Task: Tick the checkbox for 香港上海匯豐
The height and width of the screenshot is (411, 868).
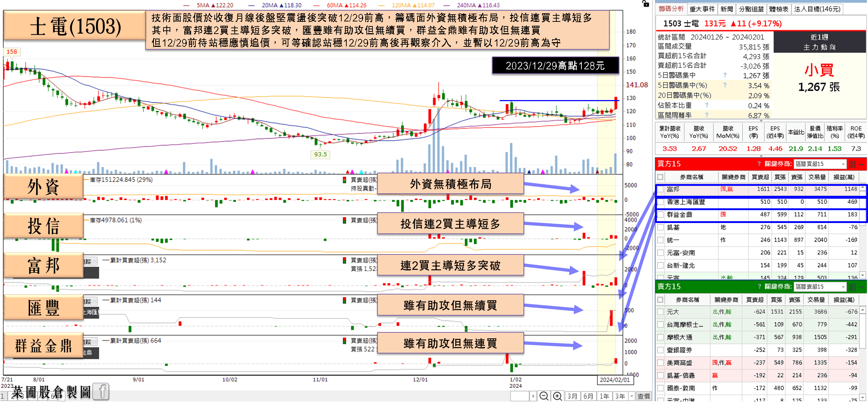Action: click(660, 202)
